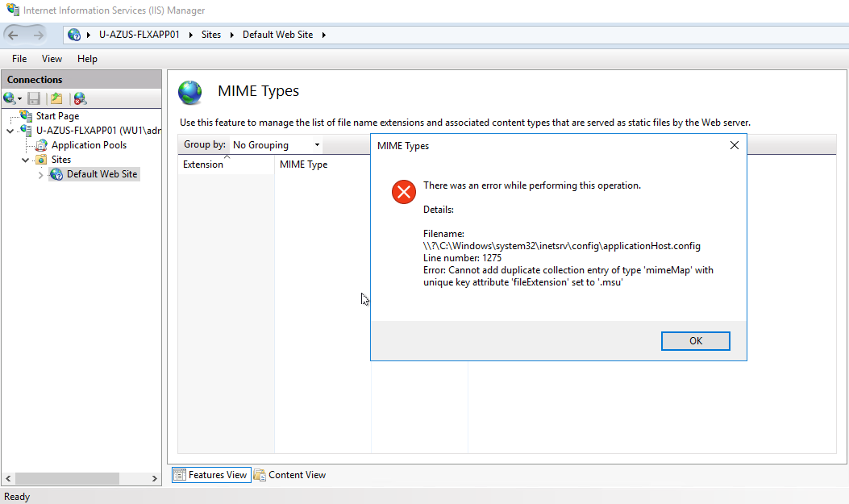The width and height of the screenshot is (849, 504).
Task: Open dropdown arrow after Default Web Site breadcrumb
Action: [324, 35]
